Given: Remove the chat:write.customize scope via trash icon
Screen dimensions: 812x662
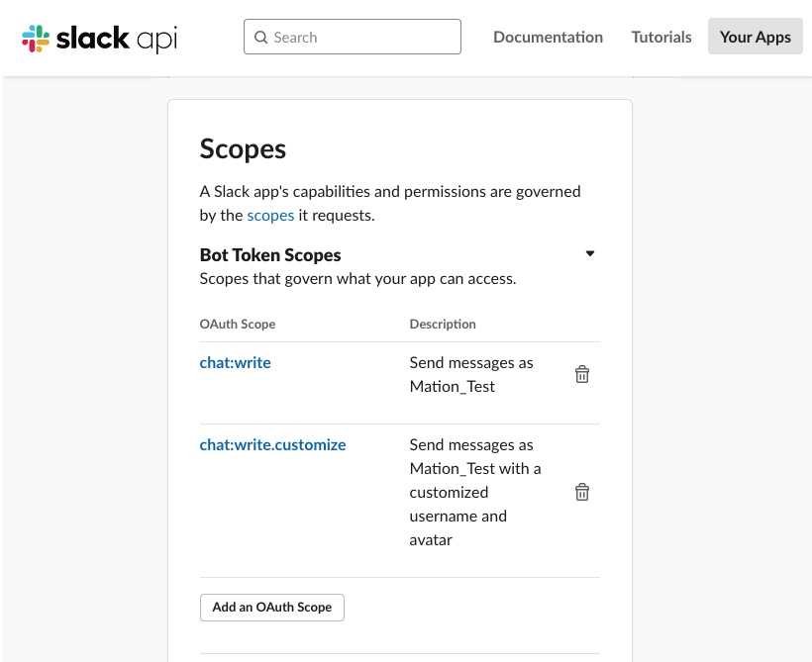Looking at the screenshot, I should 582,492.
